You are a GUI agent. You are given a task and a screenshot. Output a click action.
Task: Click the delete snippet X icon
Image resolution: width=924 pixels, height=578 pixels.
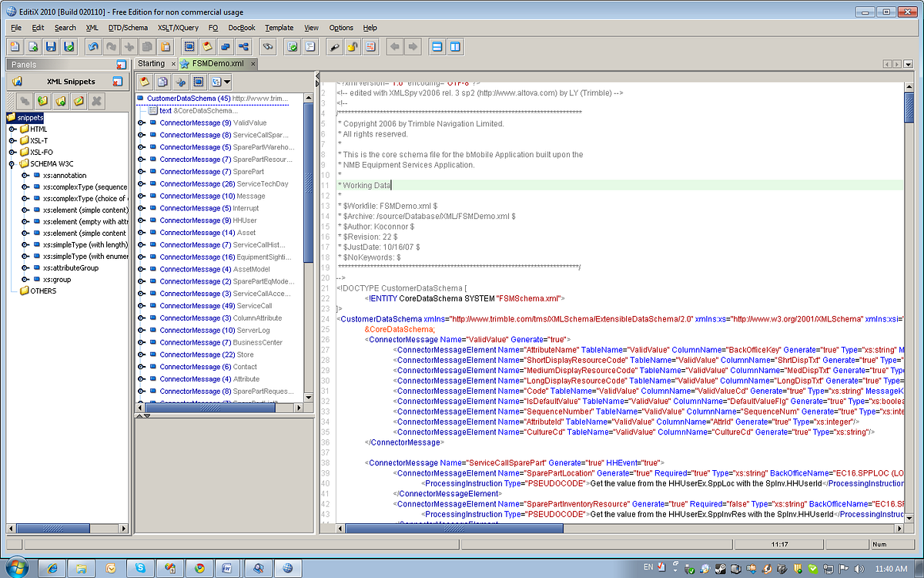pyautogui.click(x=96, y=101)
